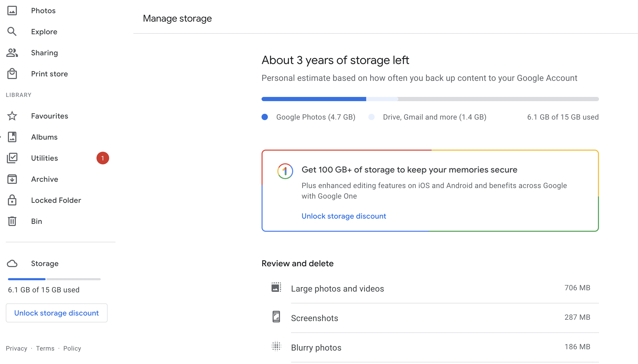Click the Large photos and videos icon
Image resolution: width=638 pixels, height=364 pixels.
pyautogui.click(x=276, y=287)
